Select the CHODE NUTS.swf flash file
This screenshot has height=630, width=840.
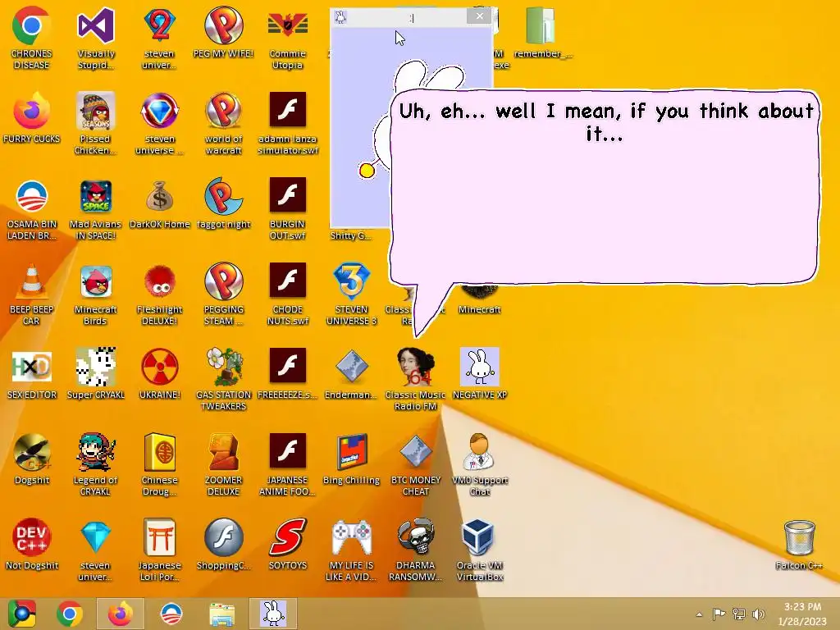pos(288,282)
